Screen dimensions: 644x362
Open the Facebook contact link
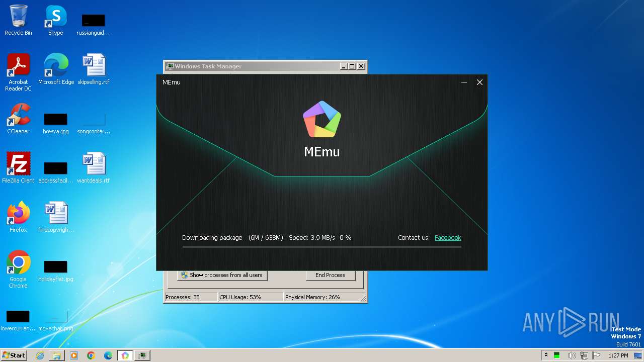[448, 238]
